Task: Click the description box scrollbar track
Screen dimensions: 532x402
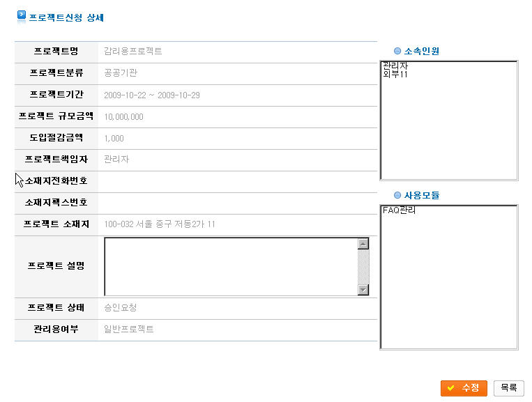Action: 363,267
